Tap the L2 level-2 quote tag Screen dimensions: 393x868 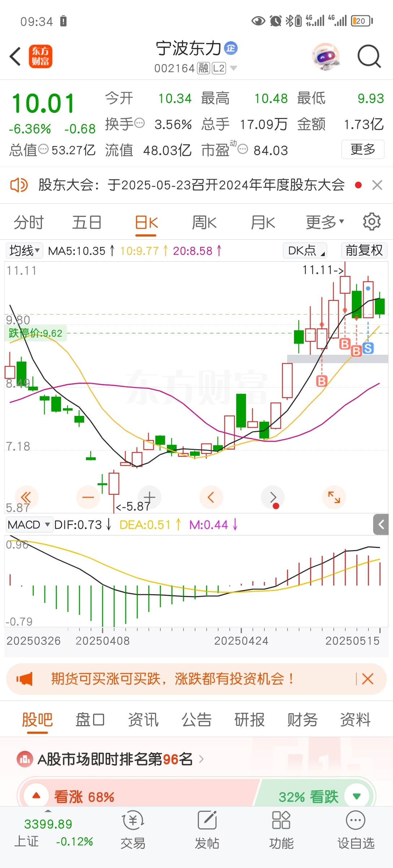click(x=219, y=68)
